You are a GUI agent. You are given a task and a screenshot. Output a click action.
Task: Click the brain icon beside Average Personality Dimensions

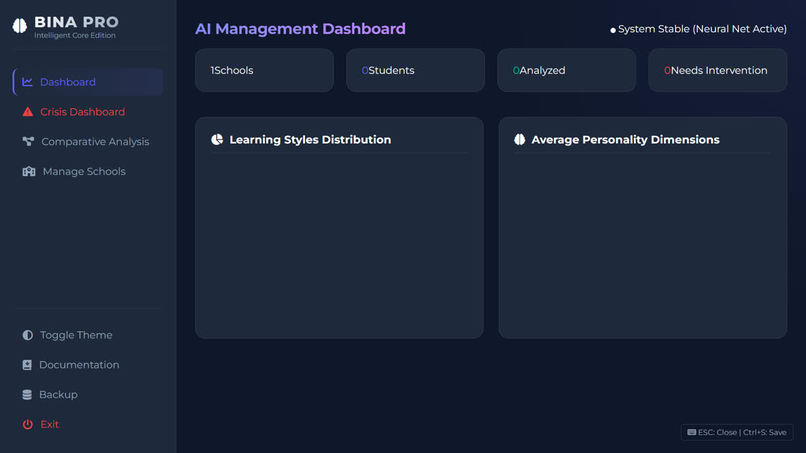tap(520, 139)
